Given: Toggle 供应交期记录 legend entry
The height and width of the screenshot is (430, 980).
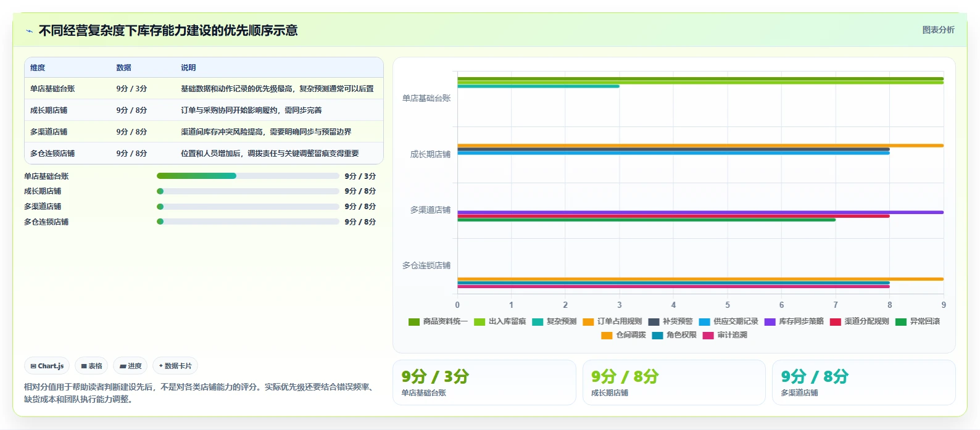Looking at the screenshot, I should [x=728, y=321].
